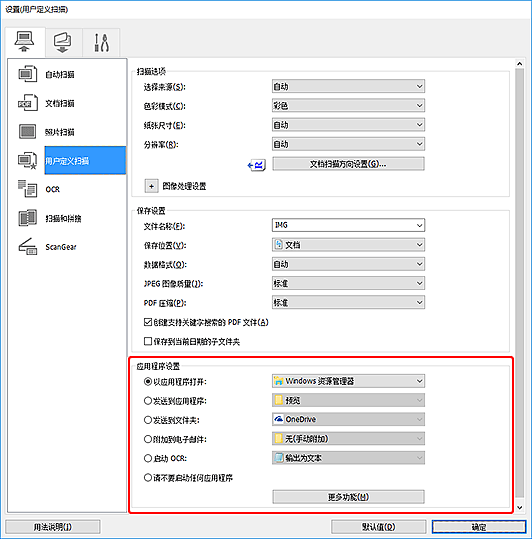Select 发送到文件夹 radio button
The image size is (532, 539).
(148, 420)
